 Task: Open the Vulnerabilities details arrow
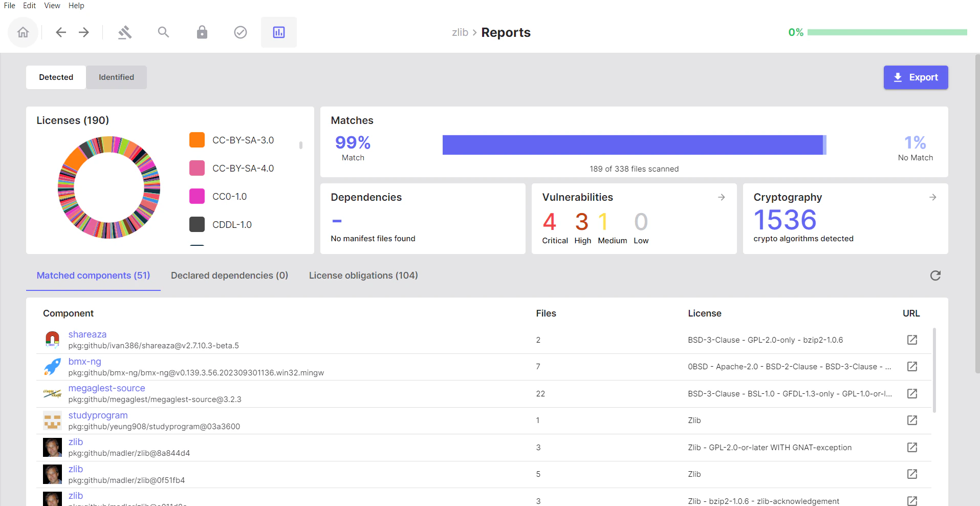coord(721,197)
